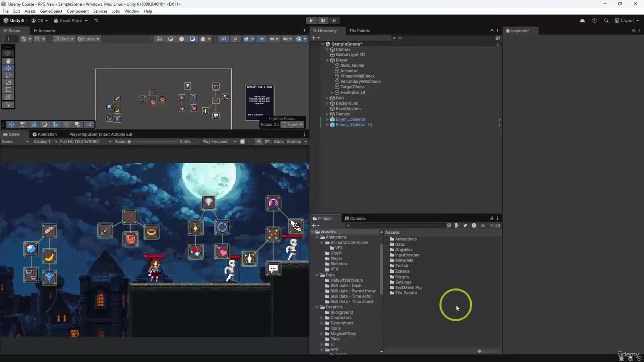Open Full HD resolution dropdown
Viewport: 644px width, 362px height.
pos(86,142)
